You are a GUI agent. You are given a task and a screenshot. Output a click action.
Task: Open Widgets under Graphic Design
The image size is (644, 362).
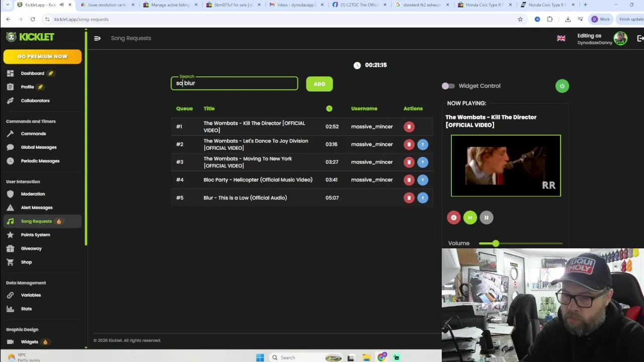pyautogui.click(x=29, y=342)
